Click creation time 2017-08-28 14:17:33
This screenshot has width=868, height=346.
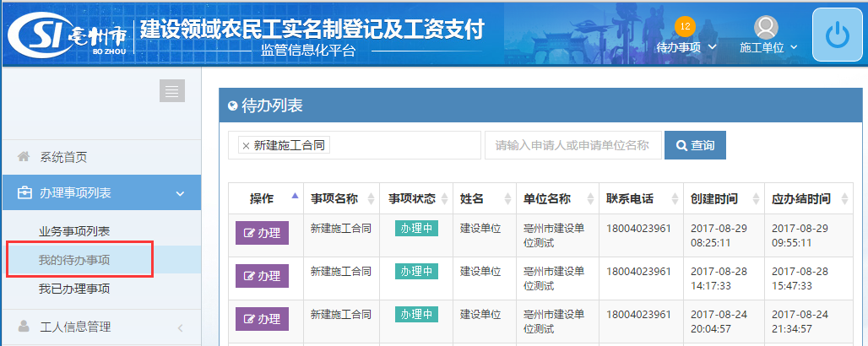coord(719,278)
